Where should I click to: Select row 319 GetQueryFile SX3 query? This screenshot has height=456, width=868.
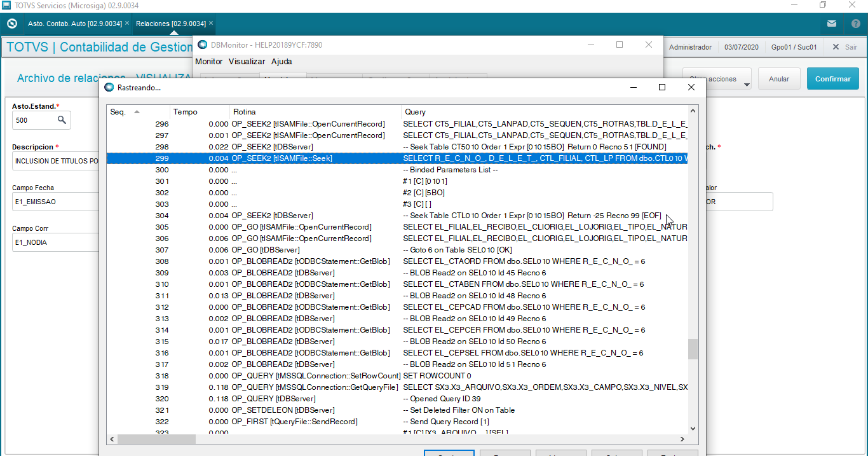coord(397,387)
